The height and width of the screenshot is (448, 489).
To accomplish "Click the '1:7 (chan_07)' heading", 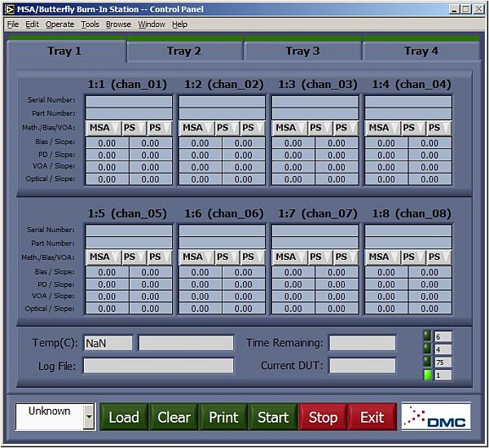I will point(318,213).
